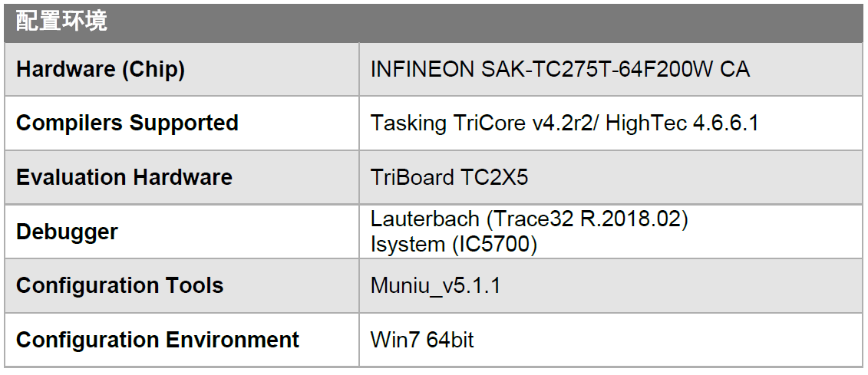868x375 pixels.
Task: Click the TriBoard TC2X5 value
Action: [450, 178]
